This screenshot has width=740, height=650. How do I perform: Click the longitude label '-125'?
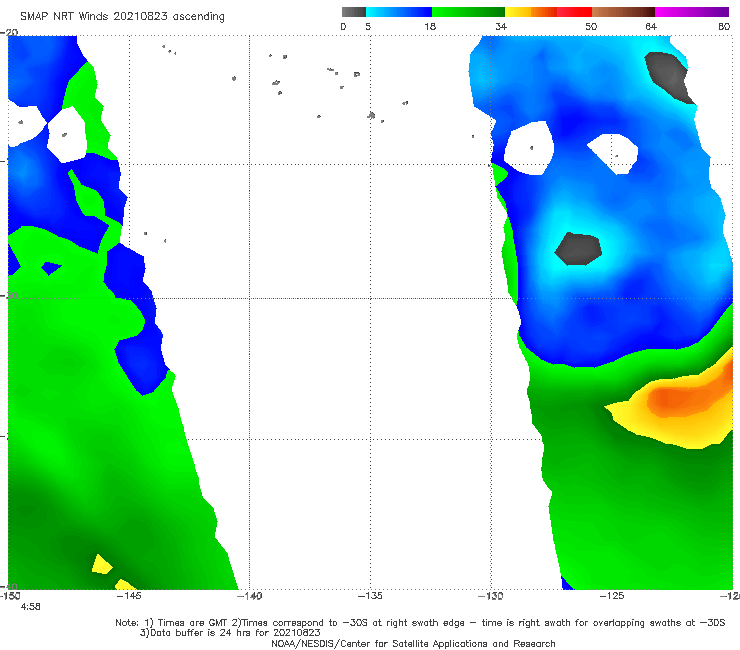pos(612,596)
